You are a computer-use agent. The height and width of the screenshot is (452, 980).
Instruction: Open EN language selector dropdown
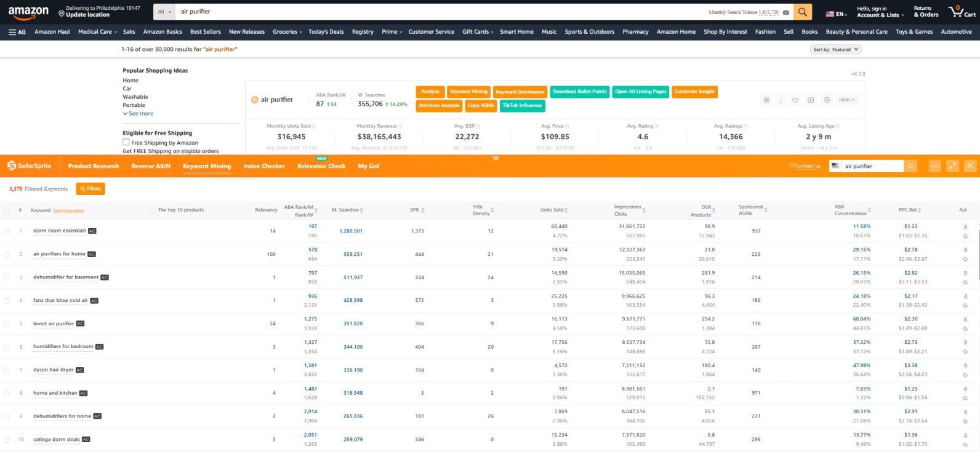(x=836, y=14)
